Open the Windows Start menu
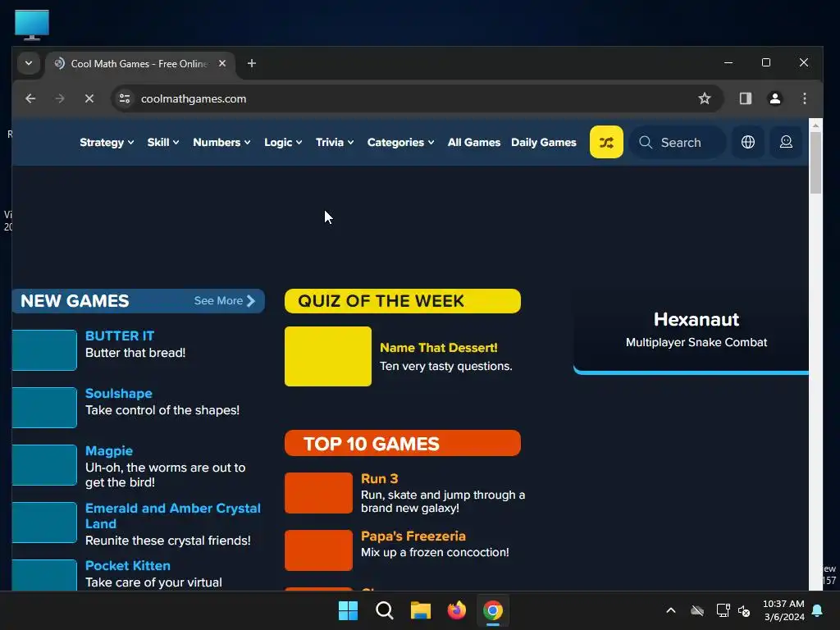Image resolution: width=840 pixels, height=630 pixels. coord(348,610)
